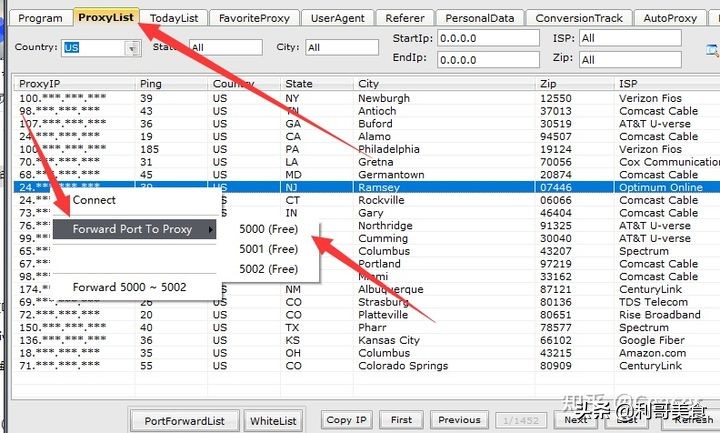Select the Albuquerque city cell
The width and height of the screenshot is (720, 433).
(391, 290)
